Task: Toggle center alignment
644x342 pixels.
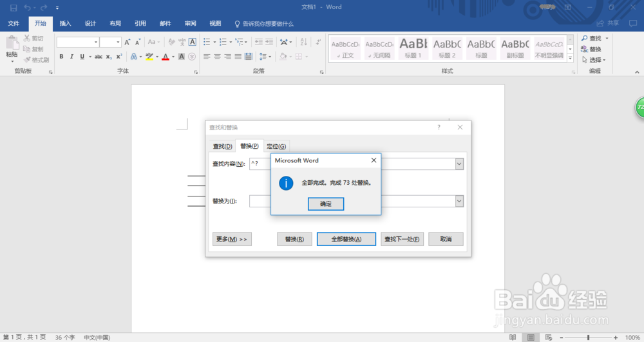Action: pos(217,57)
